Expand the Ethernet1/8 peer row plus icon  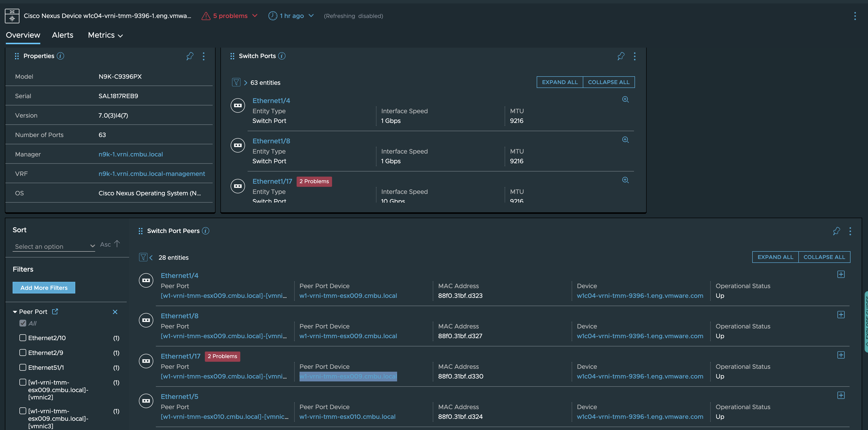pos(841,315)
